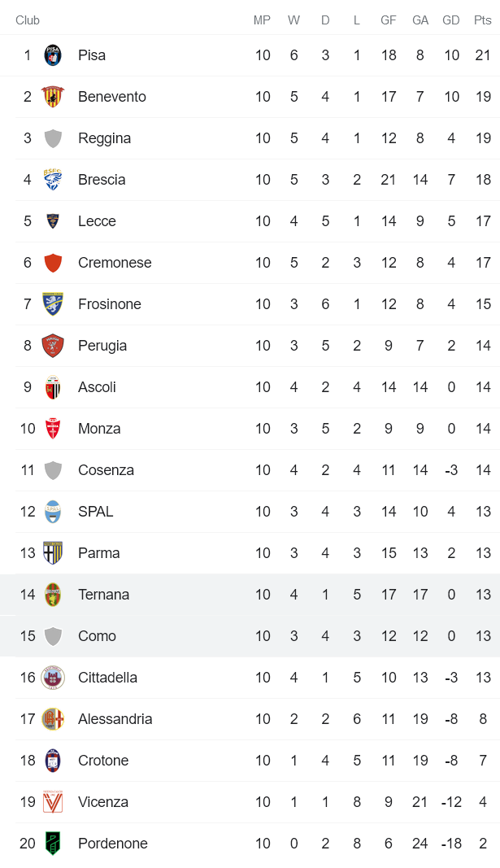500x868 pixels.
Task: Click the Parma club crest icon
Action: [53, 553]
